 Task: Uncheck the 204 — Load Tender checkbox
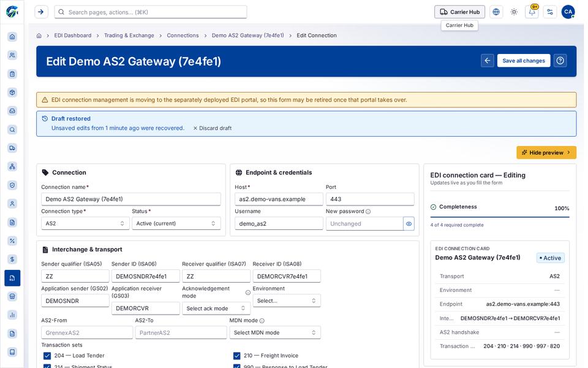[x=47, y=356]
